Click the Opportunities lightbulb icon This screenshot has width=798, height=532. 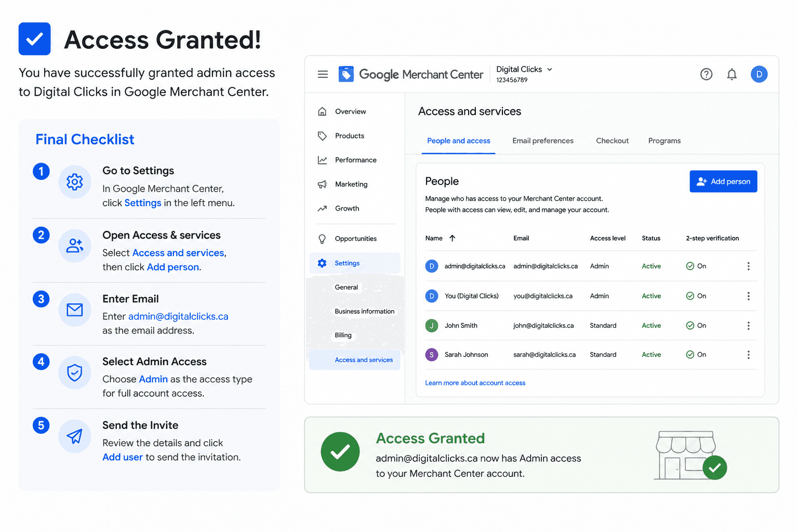[x=322, y=239]
